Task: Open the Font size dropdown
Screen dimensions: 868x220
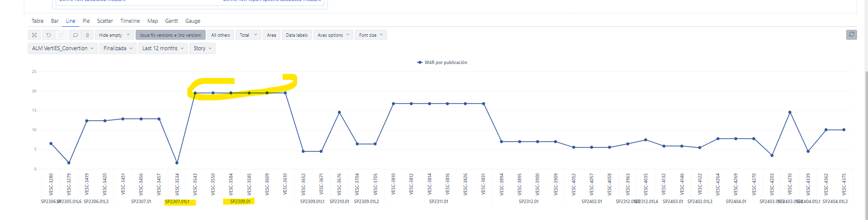Action: point(371,35)
